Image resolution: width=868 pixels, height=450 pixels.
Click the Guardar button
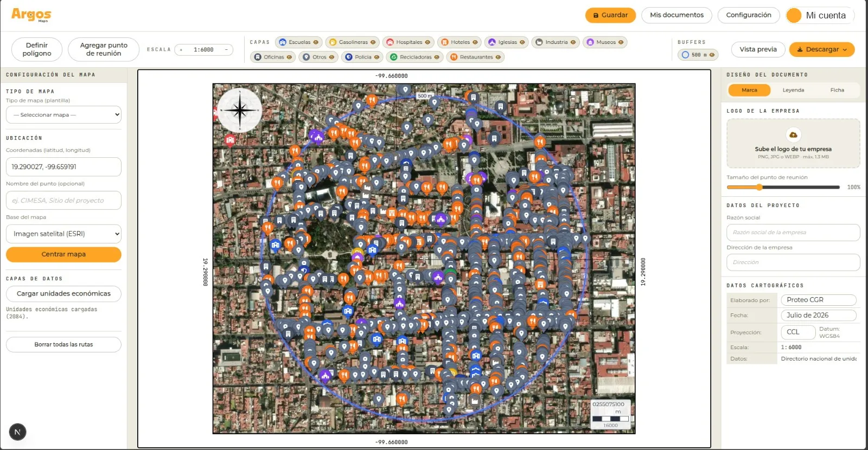pos(610,15)
